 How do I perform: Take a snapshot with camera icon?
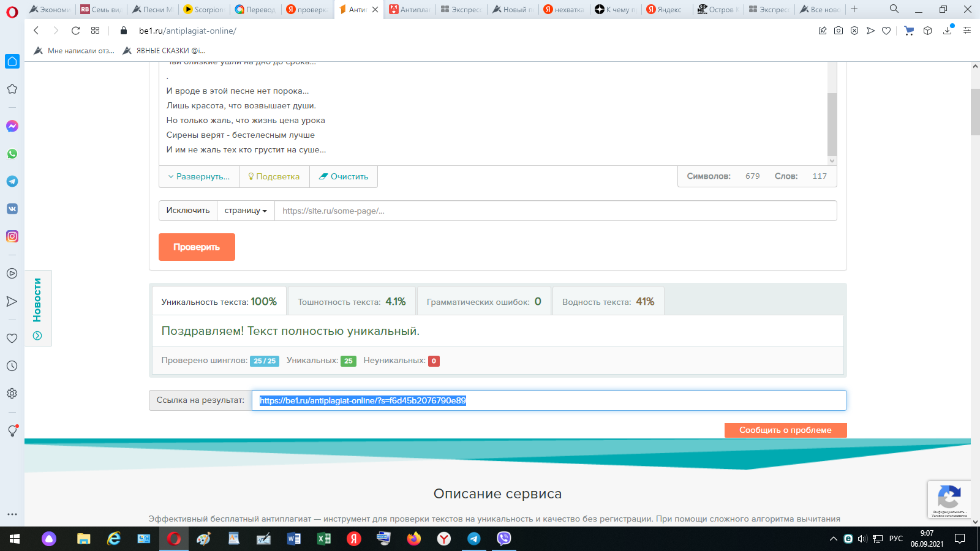839,31
